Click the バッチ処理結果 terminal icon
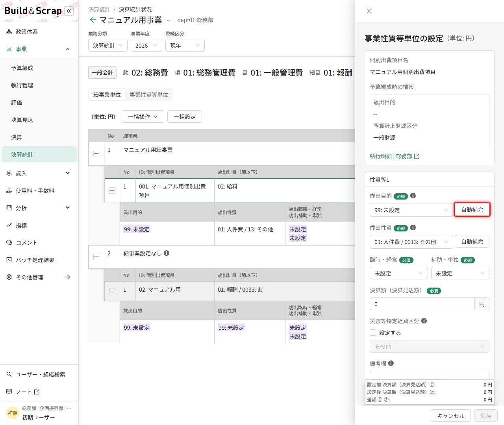Viewport: 504px width, 425px height. [9, 260]
